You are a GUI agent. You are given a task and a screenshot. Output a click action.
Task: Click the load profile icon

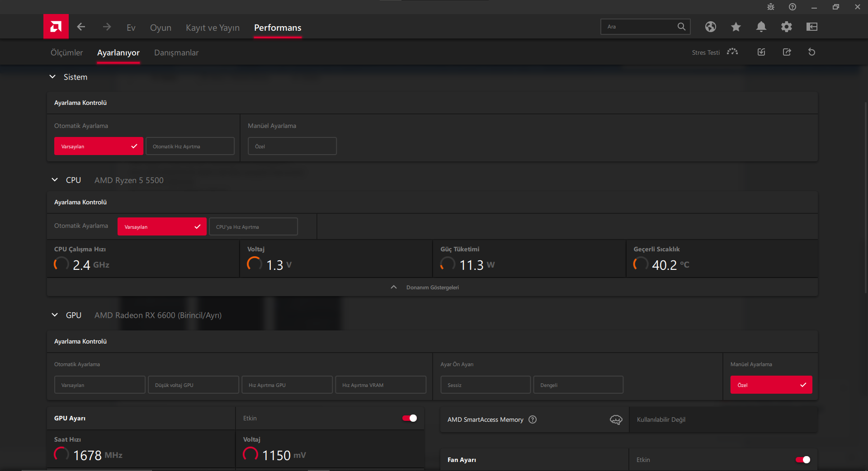pos(761,52)
